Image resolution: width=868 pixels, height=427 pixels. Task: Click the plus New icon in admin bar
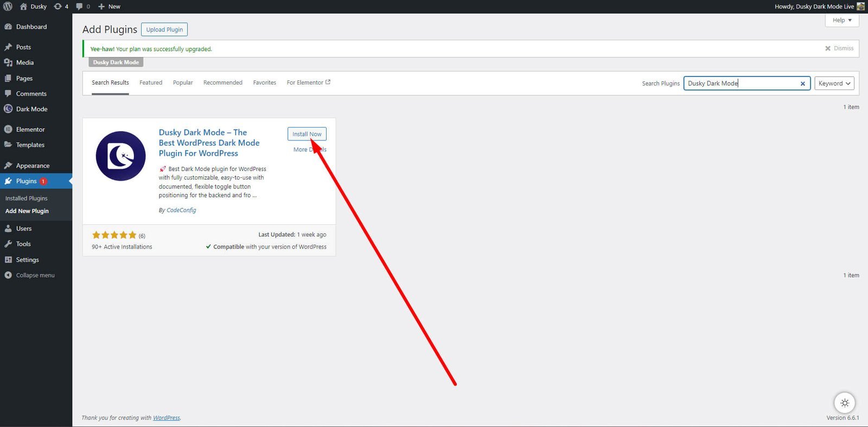point(101,7)
